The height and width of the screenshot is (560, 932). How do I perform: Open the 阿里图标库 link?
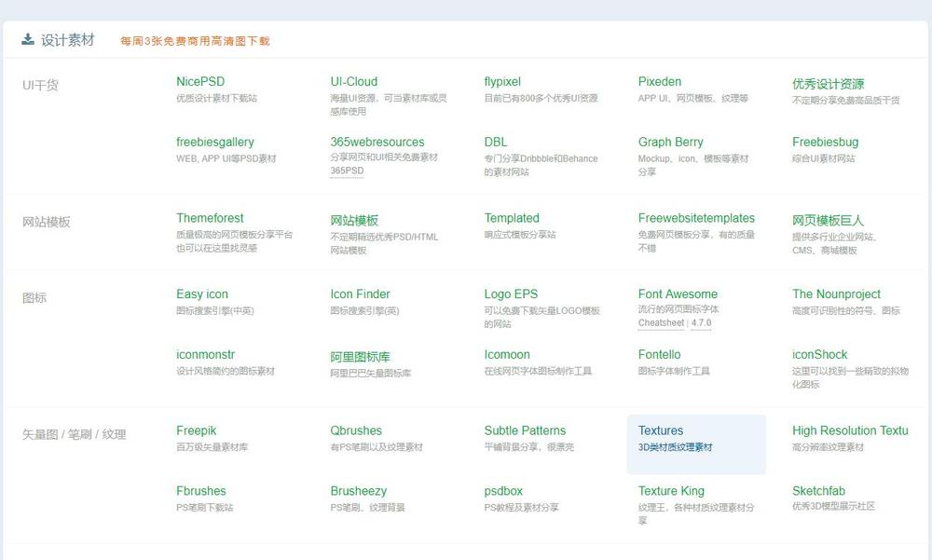pos(360,357)
